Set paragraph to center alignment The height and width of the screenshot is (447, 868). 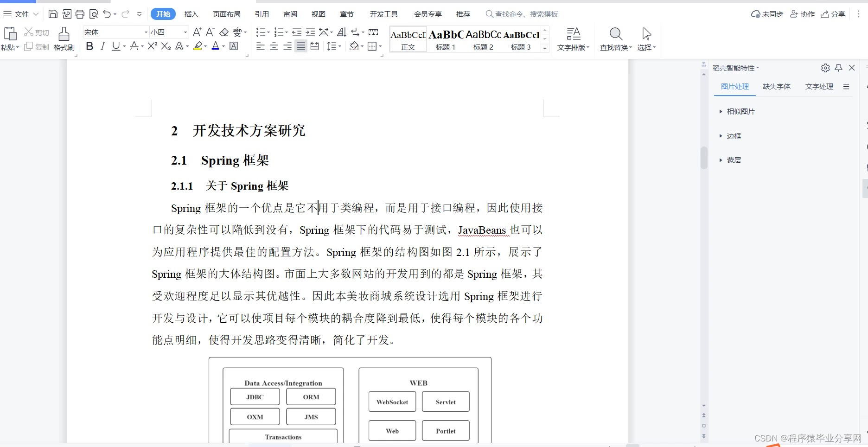[x=274, y=46]
